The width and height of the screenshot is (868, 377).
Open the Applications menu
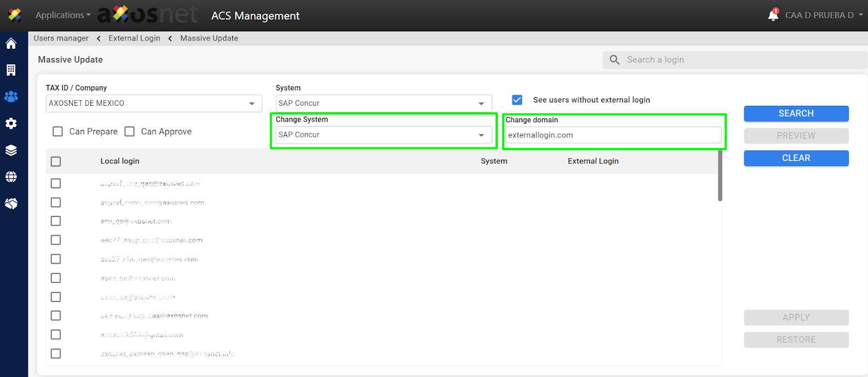click(x=62, y=15)
